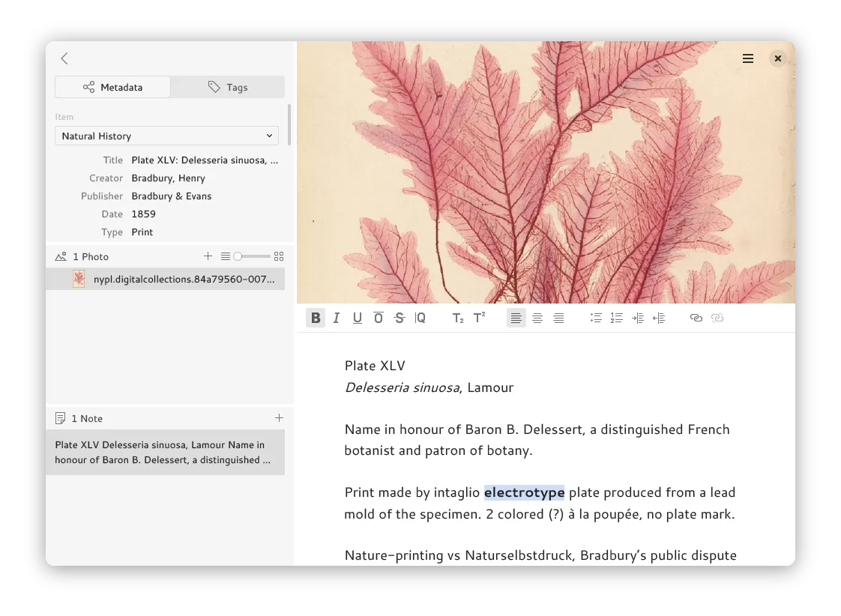Toggle bold formatting off
Image resolution: width=841 pixels, height=616 pixels.
click(x=316, y=318)
